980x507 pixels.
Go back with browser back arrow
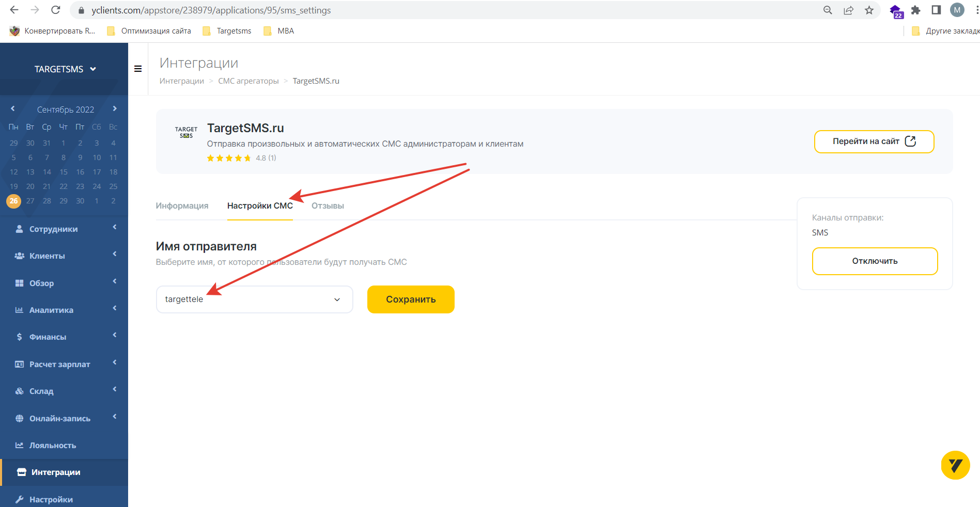[14, 10]
